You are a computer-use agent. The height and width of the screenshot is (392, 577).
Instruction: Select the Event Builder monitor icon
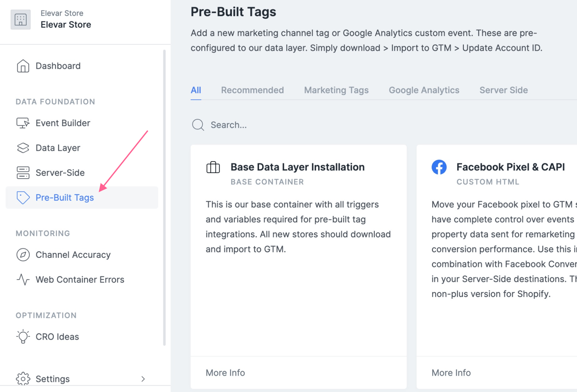(23, 122)
